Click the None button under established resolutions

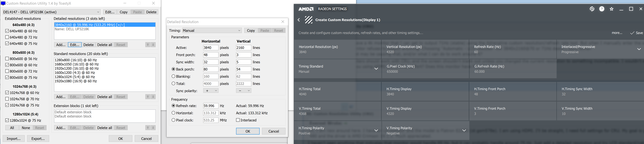[26, 128]
